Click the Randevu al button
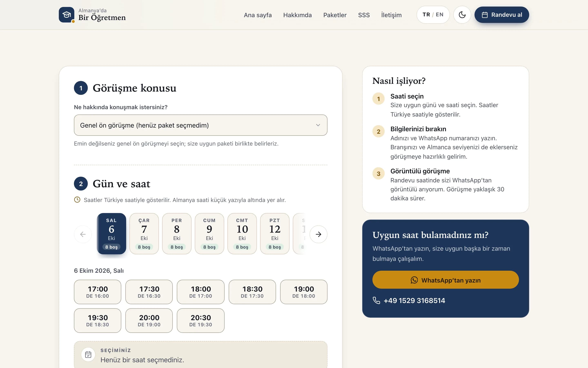This screenshot has height=368, width=588. pos(502,15)
